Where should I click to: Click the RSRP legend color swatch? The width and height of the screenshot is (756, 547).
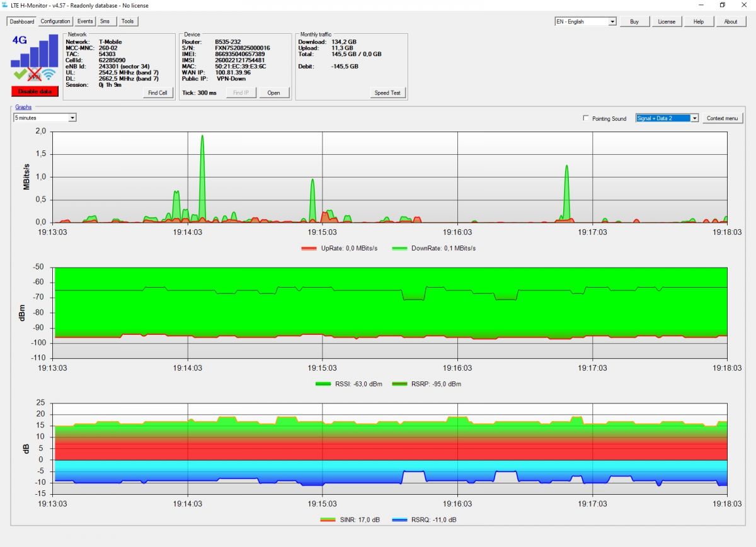399,384
